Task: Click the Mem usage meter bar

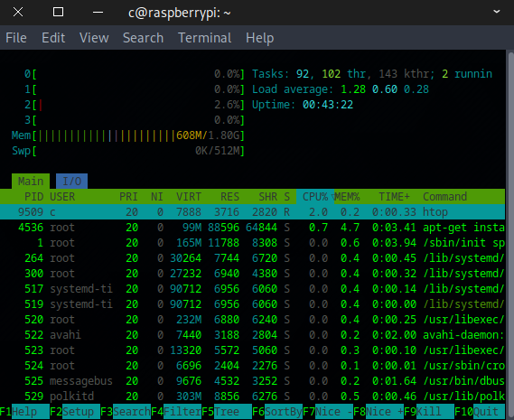Action: tap(128, 135)
